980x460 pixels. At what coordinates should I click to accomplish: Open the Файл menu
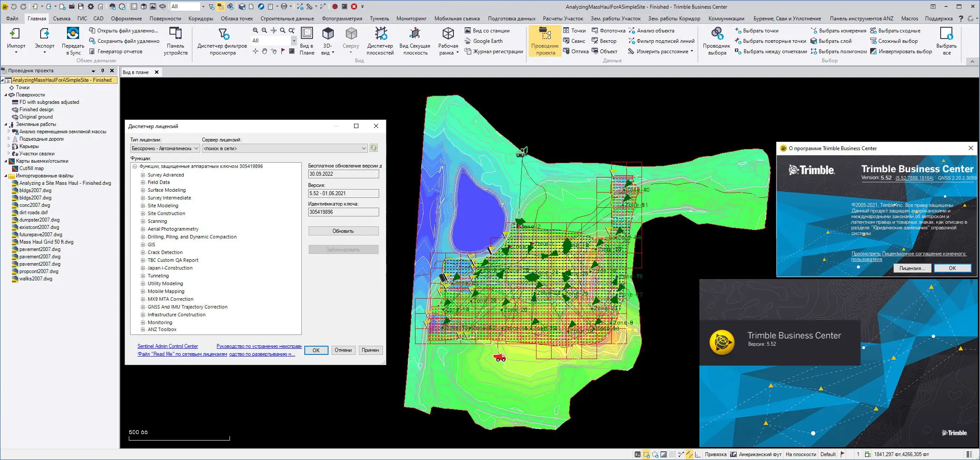point(12,19)
